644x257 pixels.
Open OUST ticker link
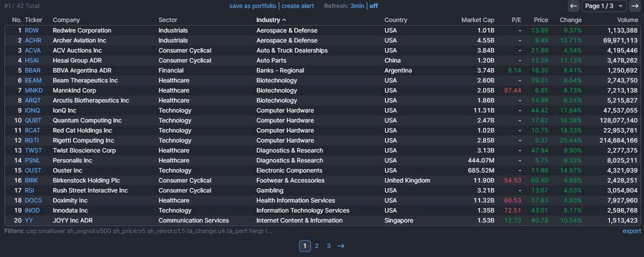pyautogui.click(x=33, y=170)
